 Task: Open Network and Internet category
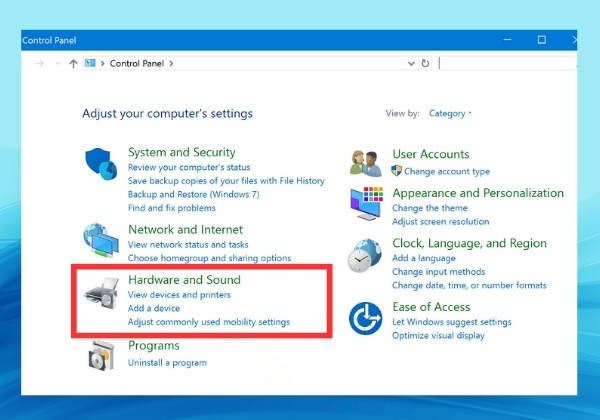click(x=186, y=230)
